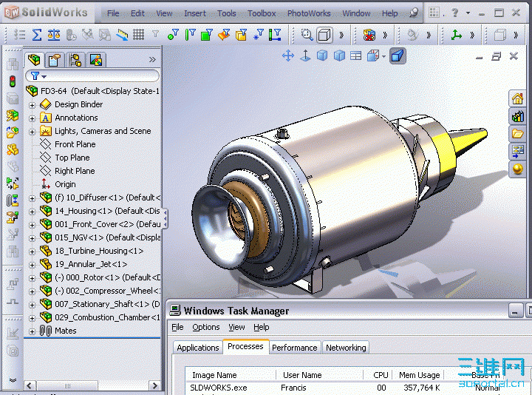Select 19_Annular_Jet component
Viewport: 532px width, 395px height.
(91, 264)
